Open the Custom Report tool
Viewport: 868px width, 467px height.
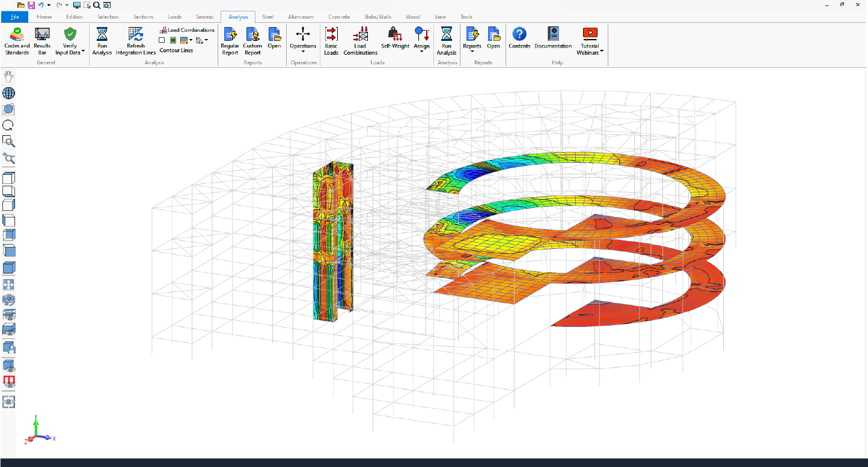[x=252, y=40]
